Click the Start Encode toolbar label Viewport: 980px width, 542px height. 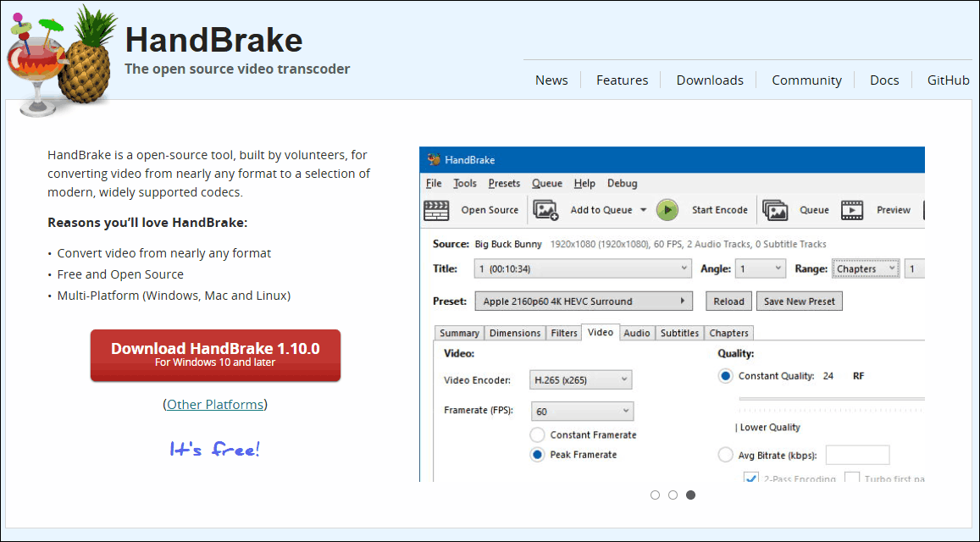[x=719, y=210]
